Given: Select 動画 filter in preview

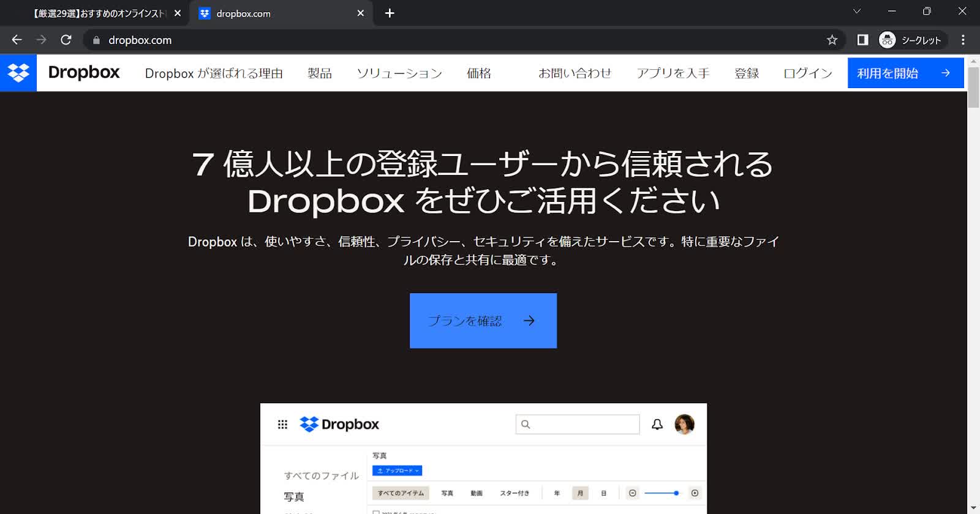Looking at the screenshot, I should tap(477, 493).
